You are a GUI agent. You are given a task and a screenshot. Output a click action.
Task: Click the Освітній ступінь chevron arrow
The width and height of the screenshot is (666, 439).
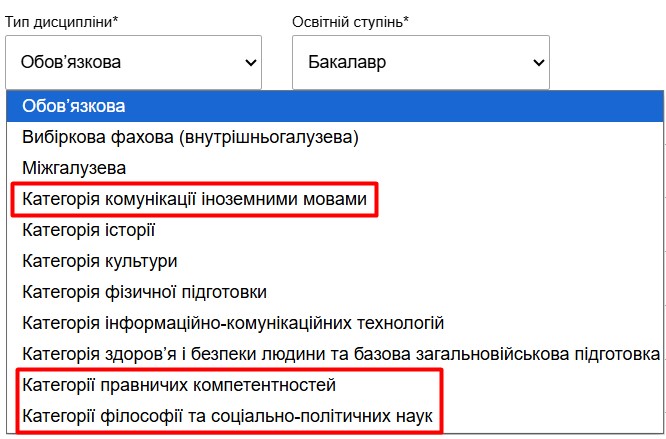[x=539, y=63]
